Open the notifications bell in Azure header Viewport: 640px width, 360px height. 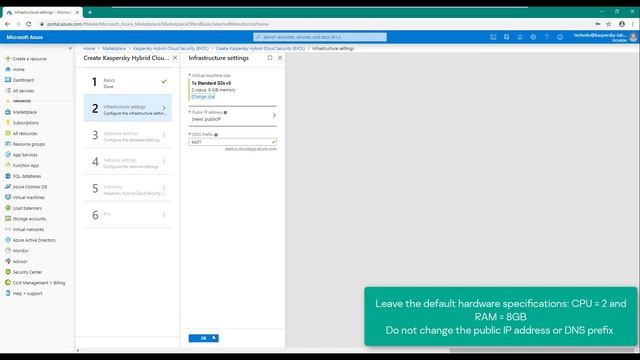click(520, 37)
